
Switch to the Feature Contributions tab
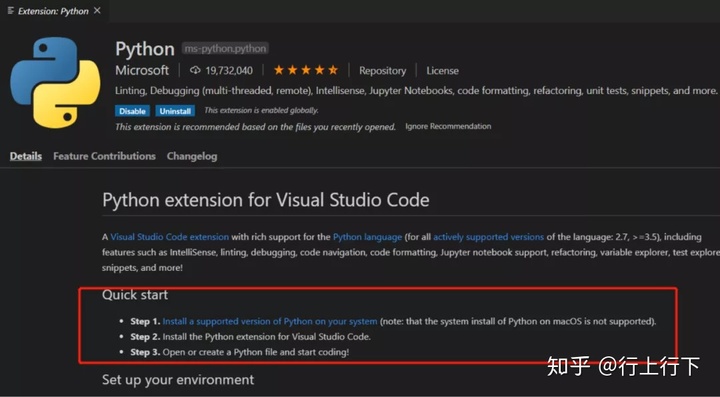[104, 156]
